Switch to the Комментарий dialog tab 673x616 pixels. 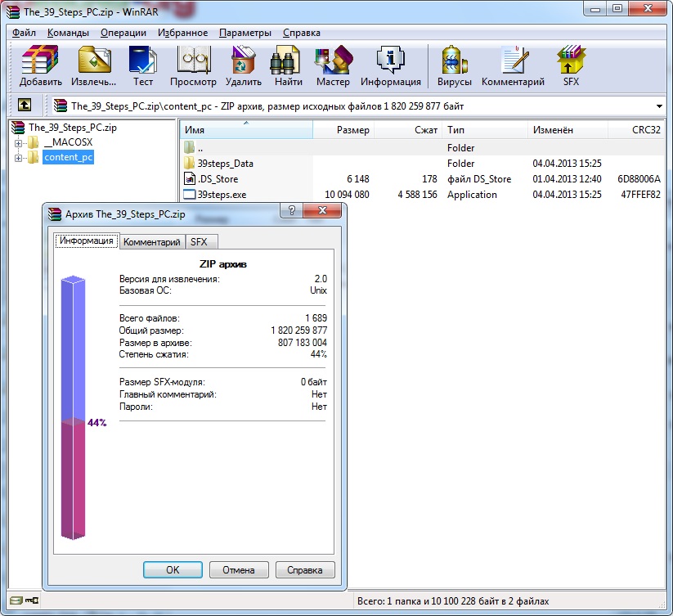pos(152,241)
